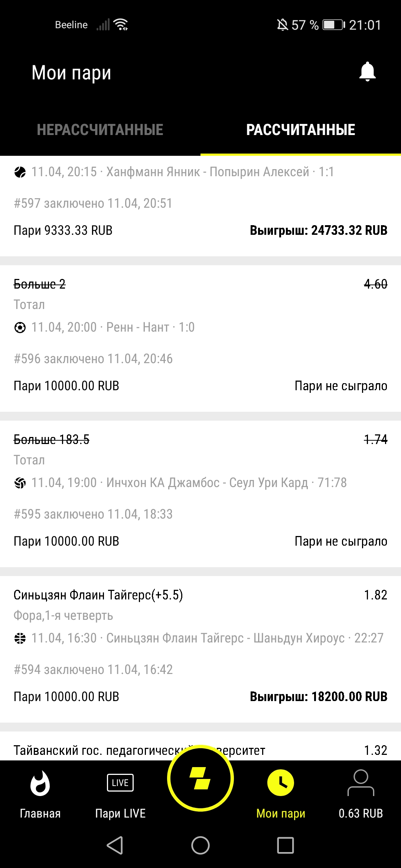
Task: Tap Android back navigation button
Action: point(115,845)
